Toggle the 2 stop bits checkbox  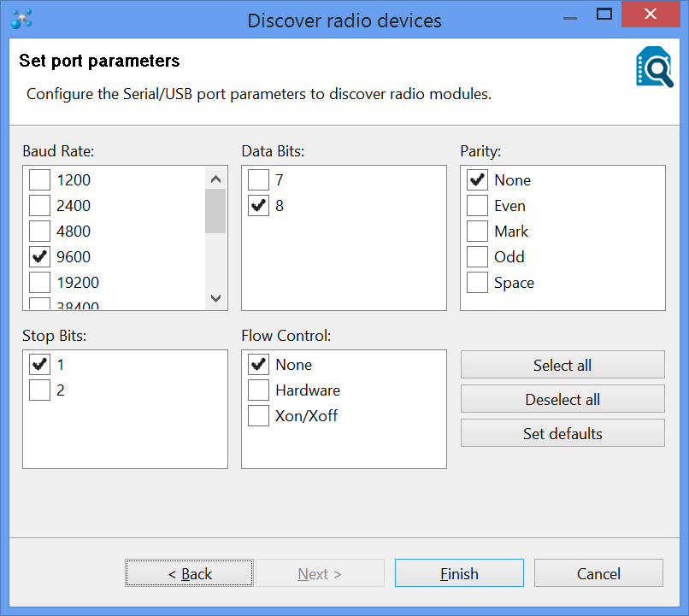coord(39,390)
